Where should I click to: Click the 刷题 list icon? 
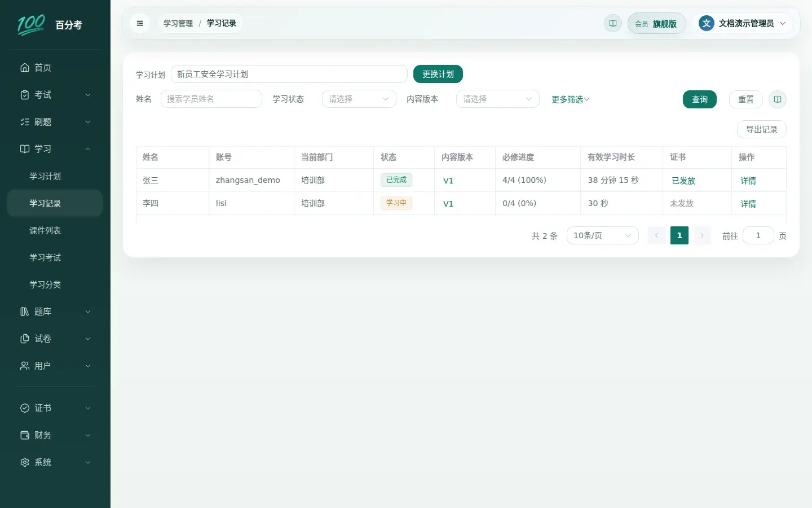(25, 122)
